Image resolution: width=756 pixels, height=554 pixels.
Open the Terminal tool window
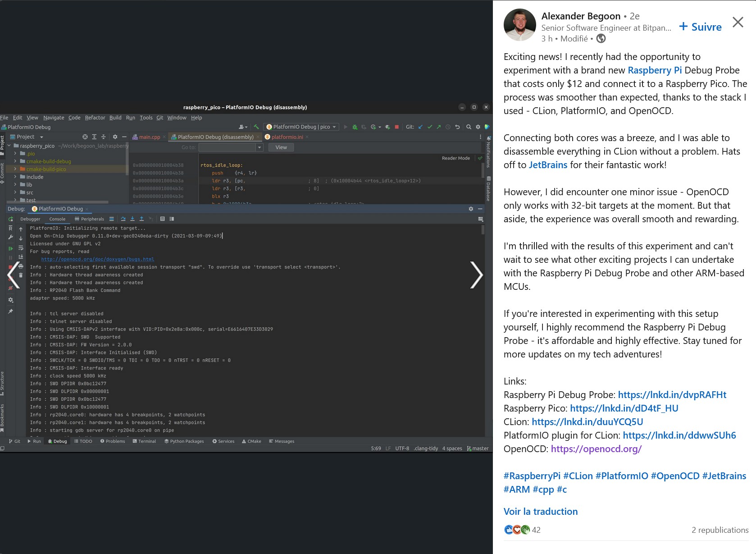click(x=144, y=441)
